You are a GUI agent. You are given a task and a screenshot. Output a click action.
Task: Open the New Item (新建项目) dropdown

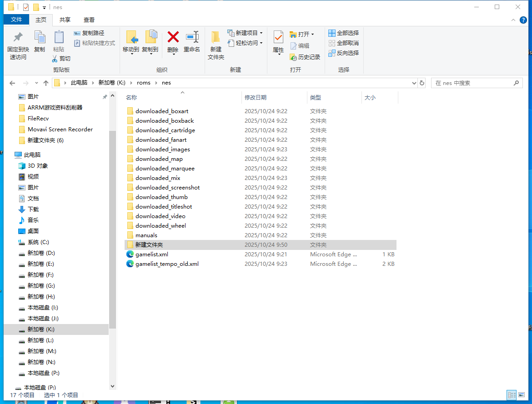click(x=261, y=33)
